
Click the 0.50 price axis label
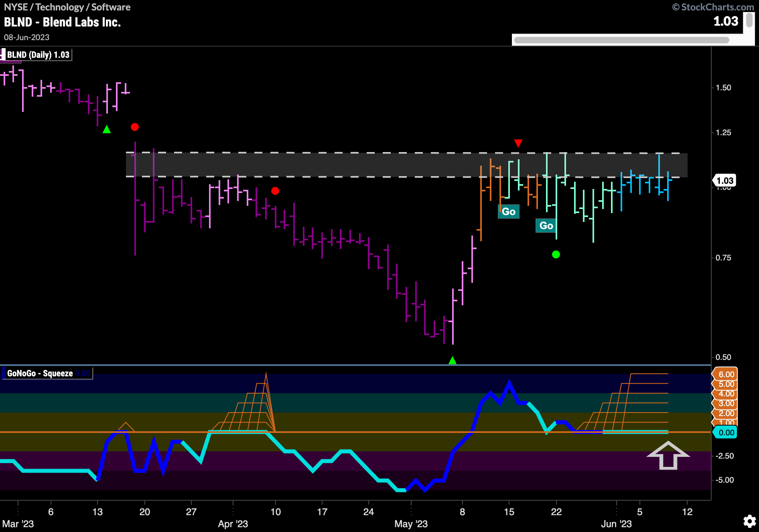tap(723, 357)
